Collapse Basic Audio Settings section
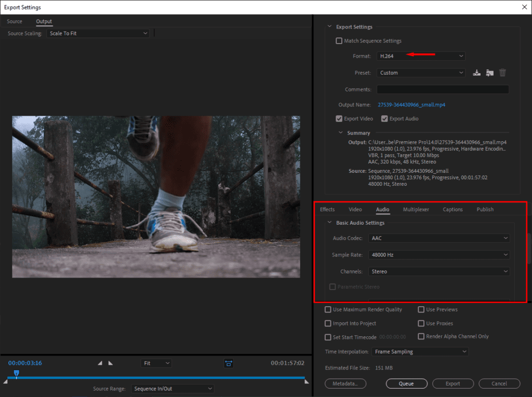Image resolution: width=532 pixels, height=397 pixels. point(329,223)
